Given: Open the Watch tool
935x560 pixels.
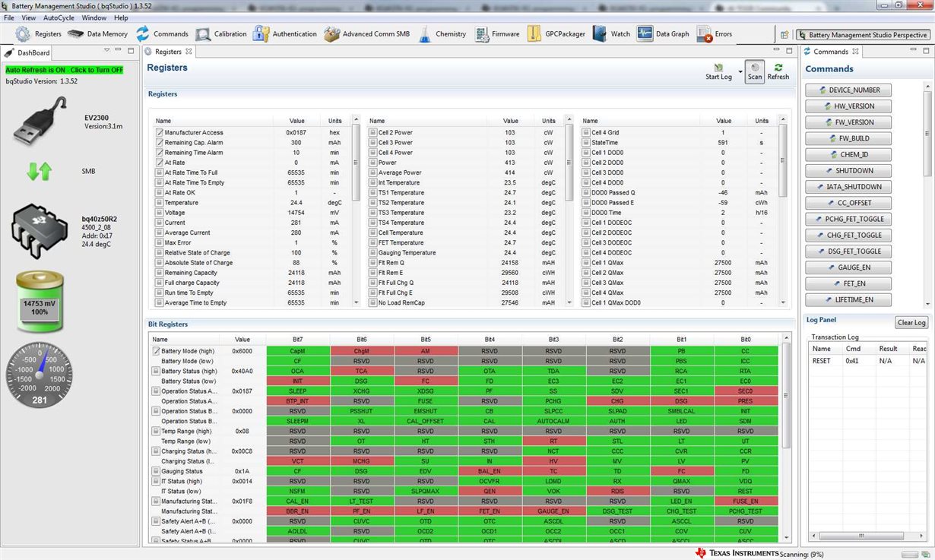Looking at the screenshot, I should 611,34.
